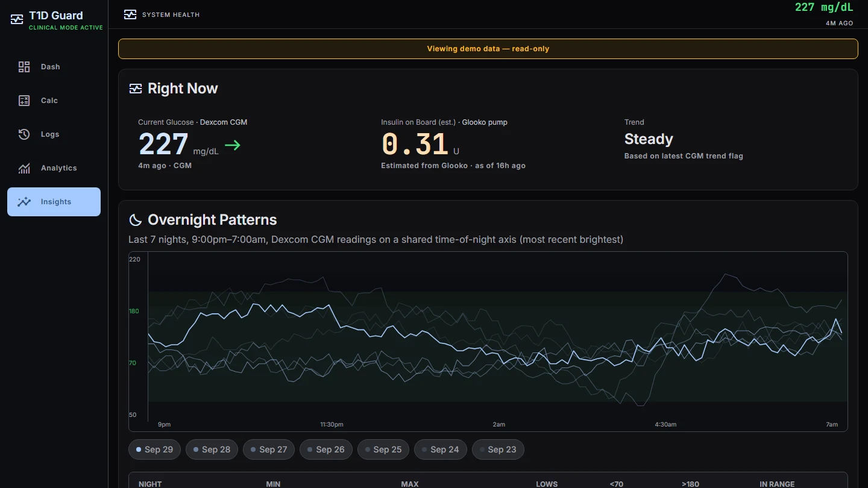Click the LOWS column header
The height and width of the screenshot is (488, 868).
tap(547, 484)
